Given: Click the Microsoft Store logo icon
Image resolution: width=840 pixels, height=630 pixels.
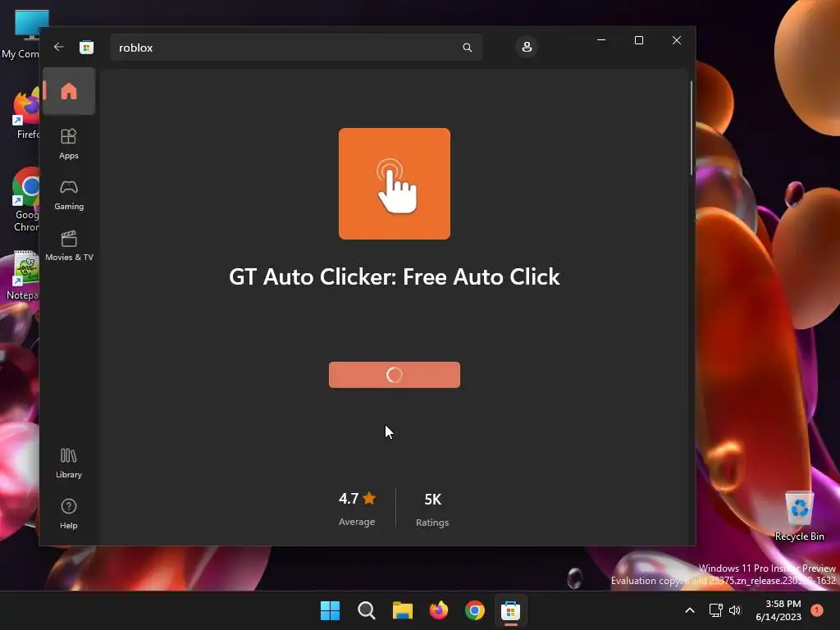Looking at the screenshot, I should pyautogui.click(x=86, y=47).
